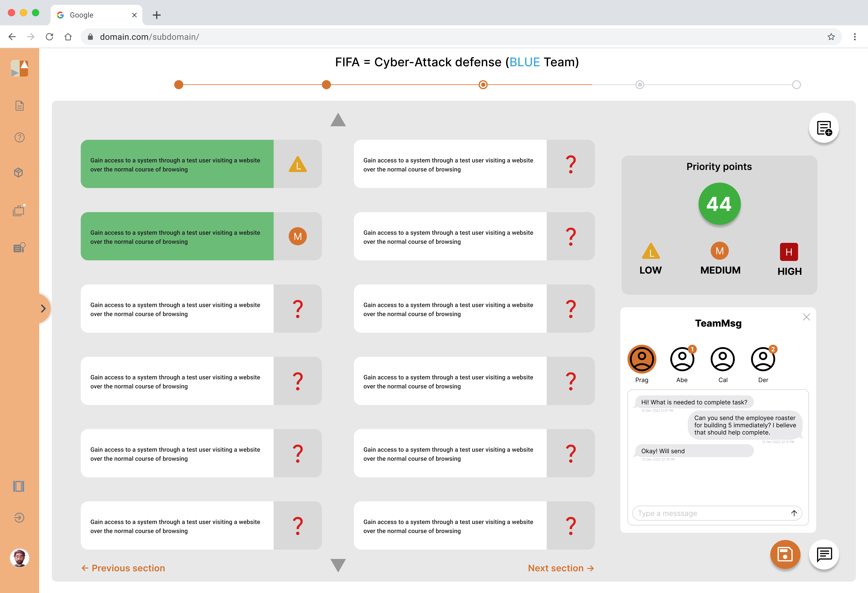Show more cards with the down triangle
The image size is (868, 593).
[338, 565]
